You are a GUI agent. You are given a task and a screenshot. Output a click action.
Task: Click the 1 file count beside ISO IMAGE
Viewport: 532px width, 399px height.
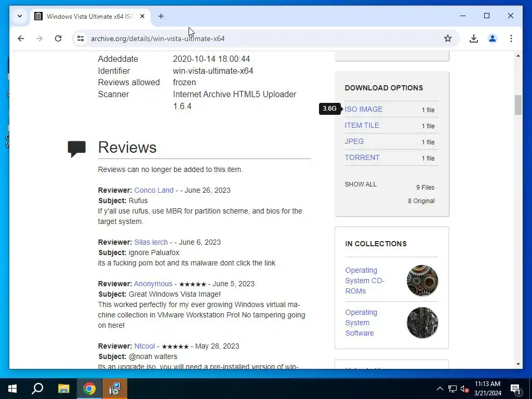pos(428,110)
